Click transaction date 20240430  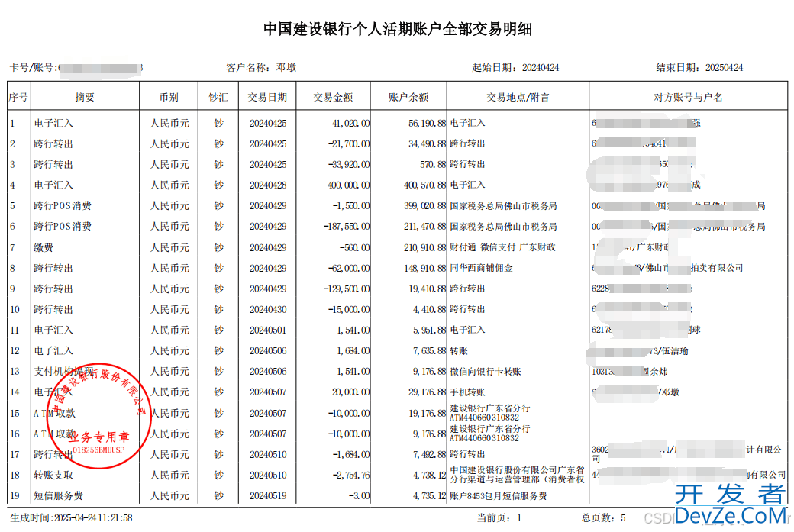[268, 310]
